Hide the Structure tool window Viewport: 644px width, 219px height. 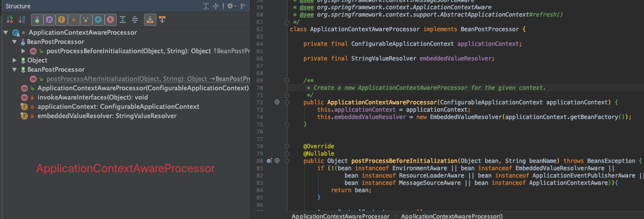point(243,6)
